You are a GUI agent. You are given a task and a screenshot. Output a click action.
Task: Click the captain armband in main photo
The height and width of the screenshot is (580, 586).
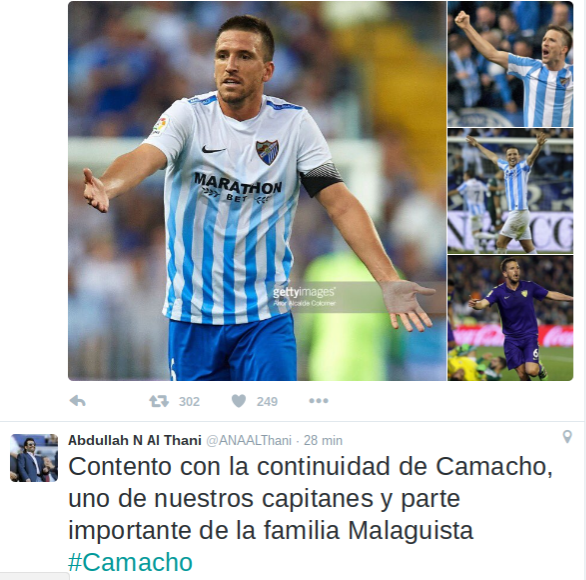tap(321, 179)
